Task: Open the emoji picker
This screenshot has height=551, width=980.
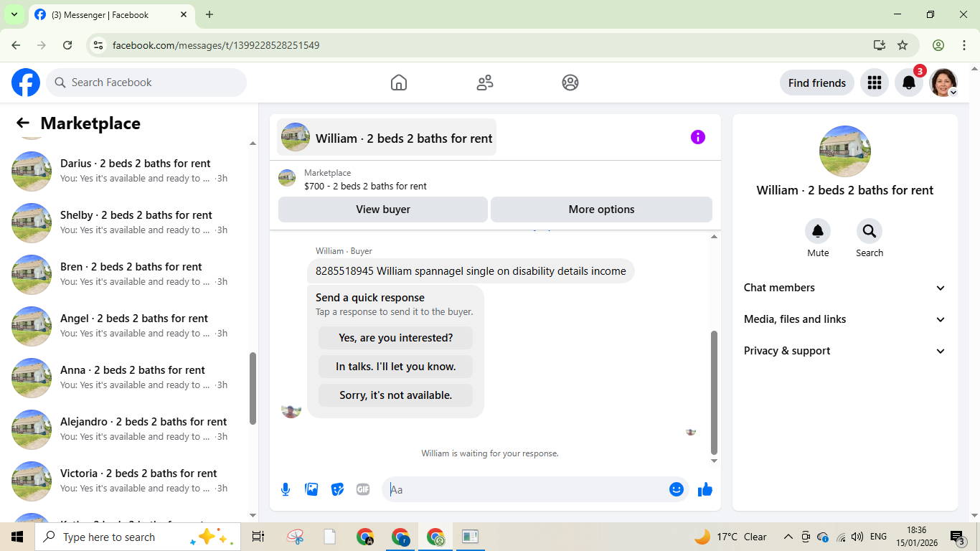Action: click(x=677, y=489)
